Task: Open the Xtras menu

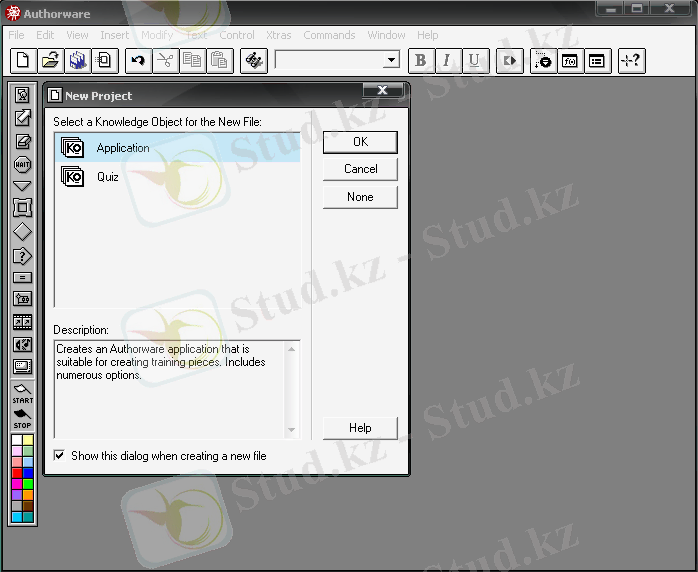Action: 279,35
